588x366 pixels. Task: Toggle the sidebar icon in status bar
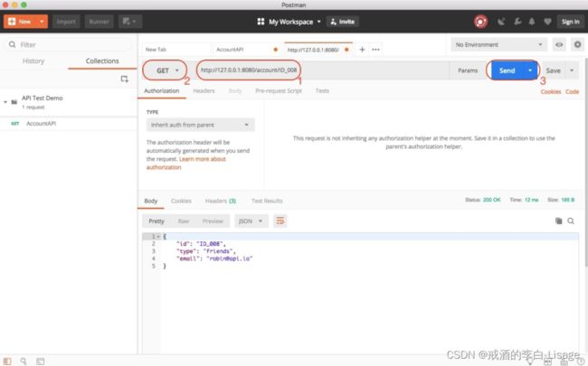point(7,361)
